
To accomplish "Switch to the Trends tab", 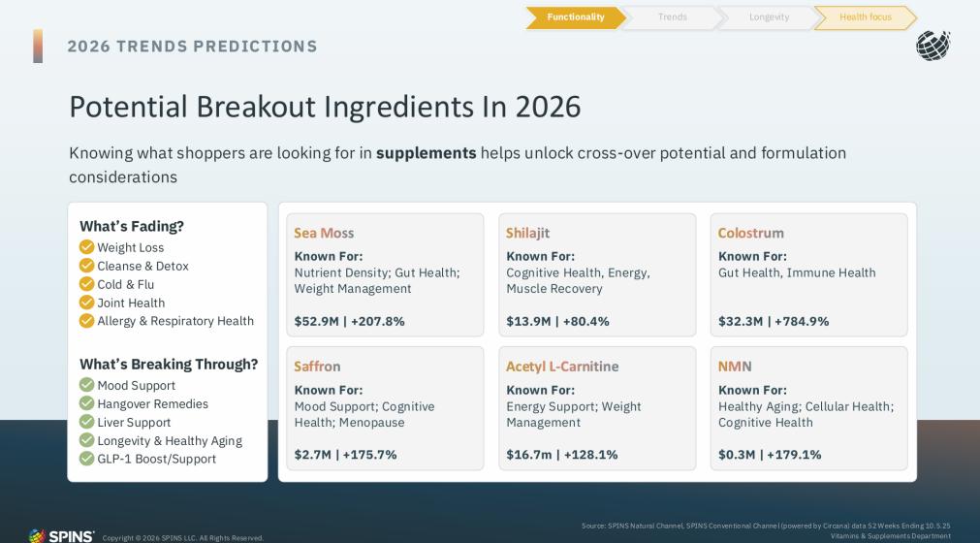I will coord(672,17).
